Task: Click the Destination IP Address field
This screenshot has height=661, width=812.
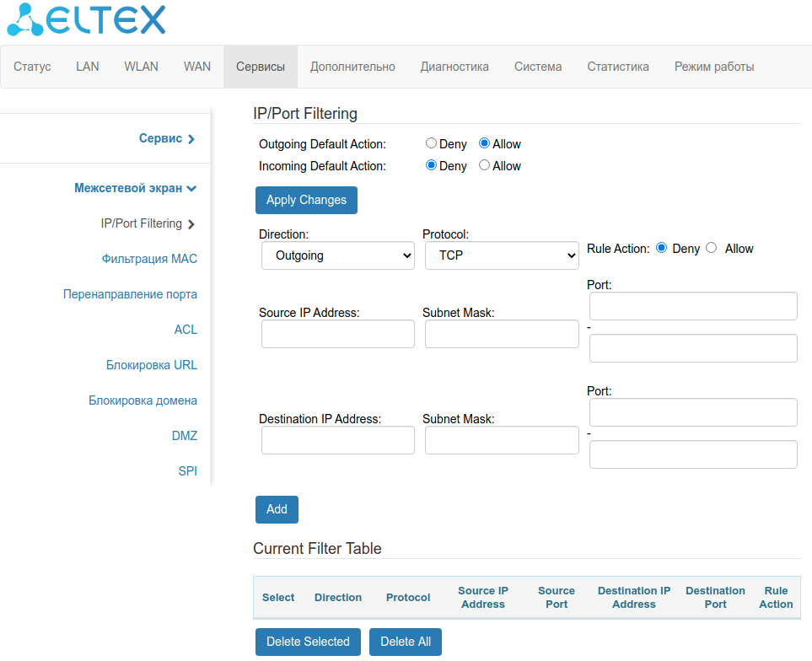Action: click(x=337, y=440)
